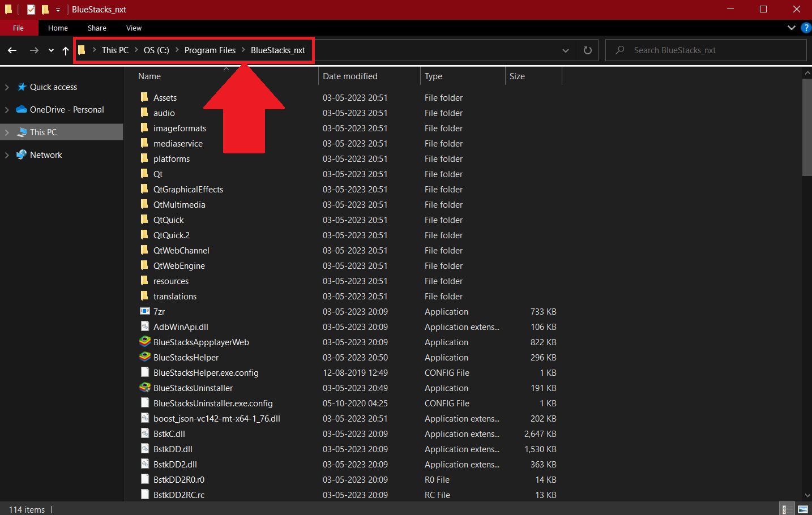Click the Up one level arrow
The height and width of the screenshot is (515, 812).
(66, 50)
